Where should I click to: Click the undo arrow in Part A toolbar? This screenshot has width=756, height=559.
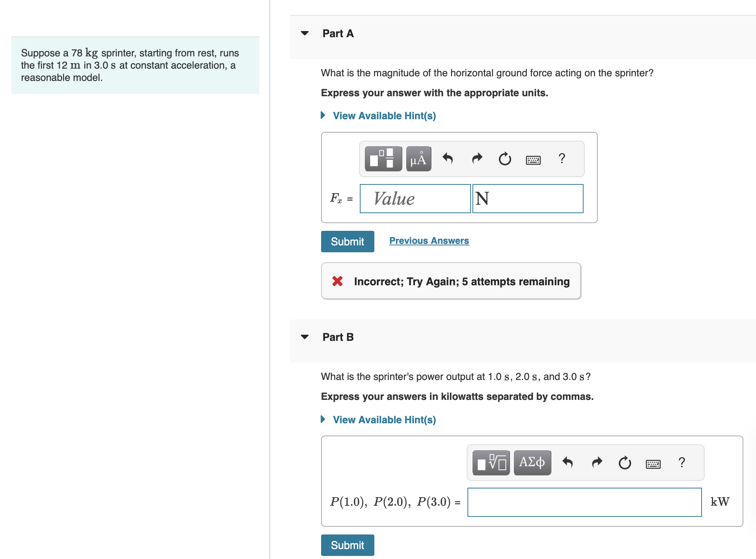[x=448, y=158]
